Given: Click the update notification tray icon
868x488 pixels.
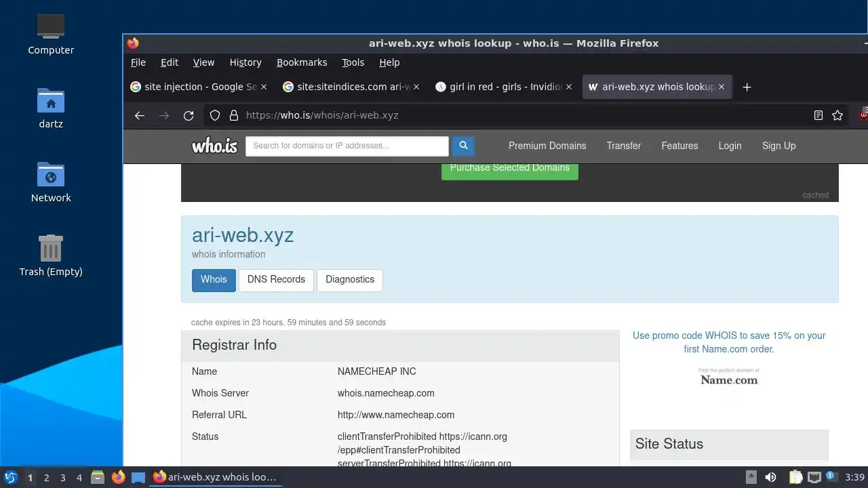Looking at the screenshot, I should click(831, 477).
